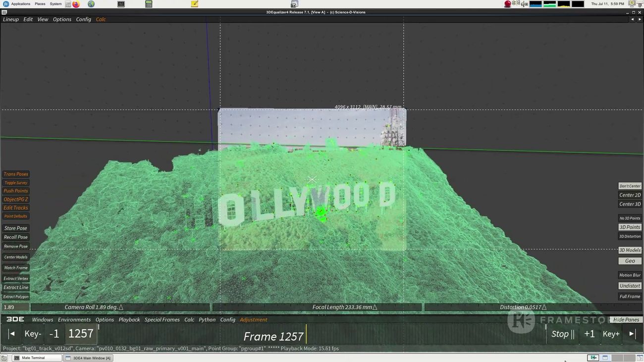This screenshot has width=644, height=362.
Task: Open the calculator launcher icon
Action: [149, 4]
